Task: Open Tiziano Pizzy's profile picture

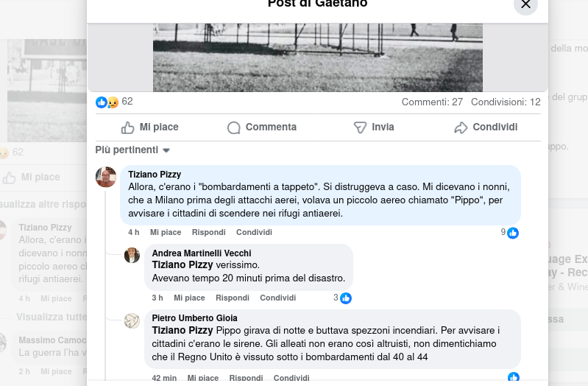Action: [x=106, y=177]
